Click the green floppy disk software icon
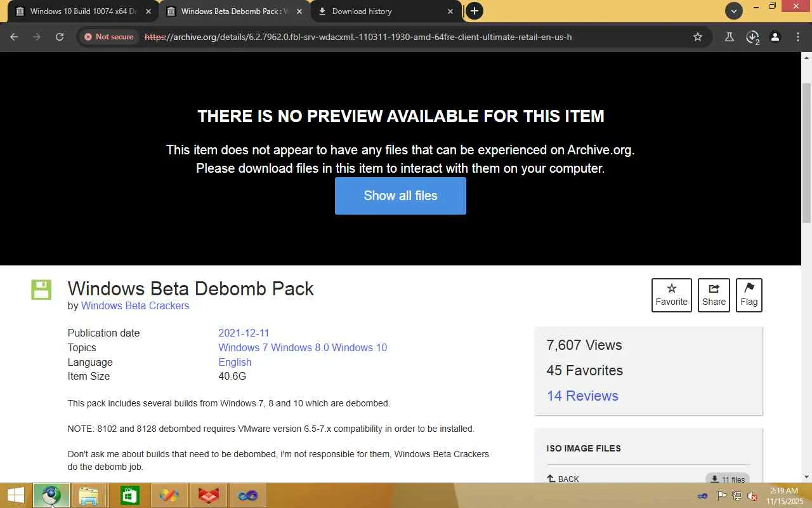 [x=41, y=290]
